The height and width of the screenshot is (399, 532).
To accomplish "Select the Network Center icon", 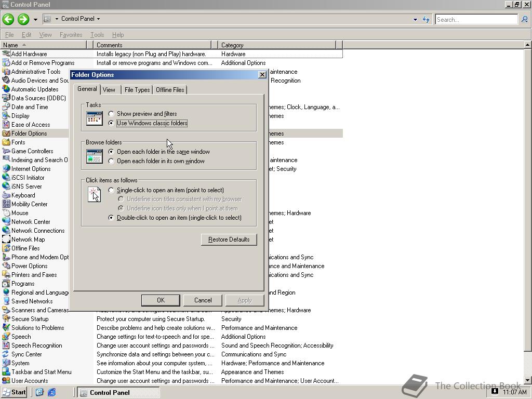I will tap(6, 221).
